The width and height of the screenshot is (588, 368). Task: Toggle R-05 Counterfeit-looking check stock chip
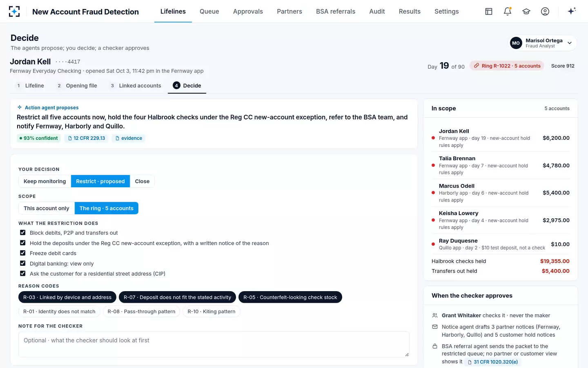pos(290,297)
